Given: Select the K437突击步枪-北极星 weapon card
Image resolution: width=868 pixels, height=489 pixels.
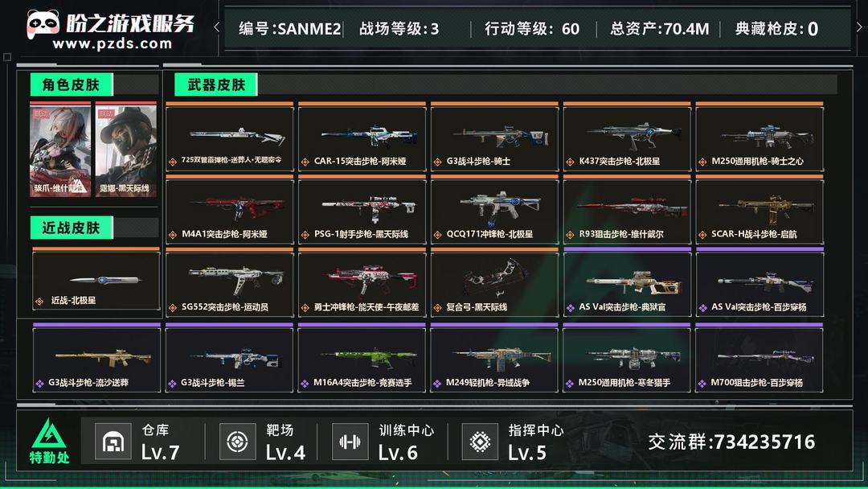Looking at the screenshot, I should pyautogui.click(x=627, y=138).
